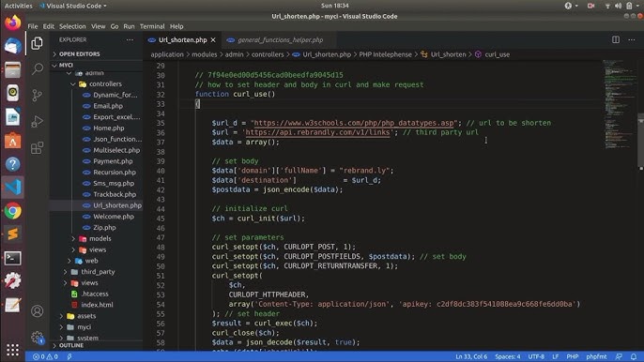Click the editor minimap code overview
The height and width of the screenshot is (362, 644).
620,104
